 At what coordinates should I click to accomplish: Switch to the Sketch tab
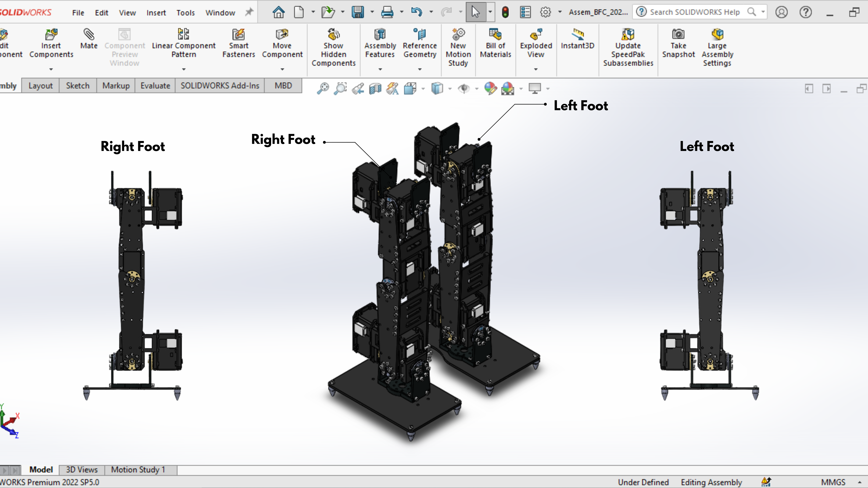(78, 86)
